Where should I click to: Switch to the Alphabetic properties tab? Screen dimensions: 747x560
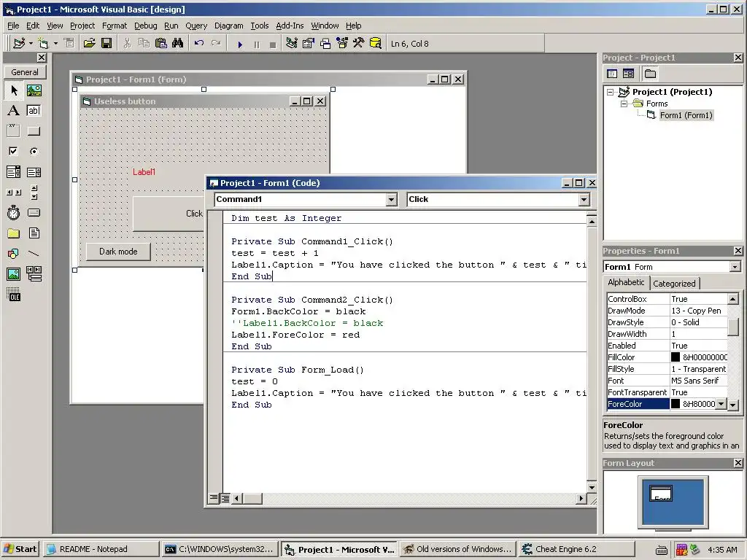point(626,282)
